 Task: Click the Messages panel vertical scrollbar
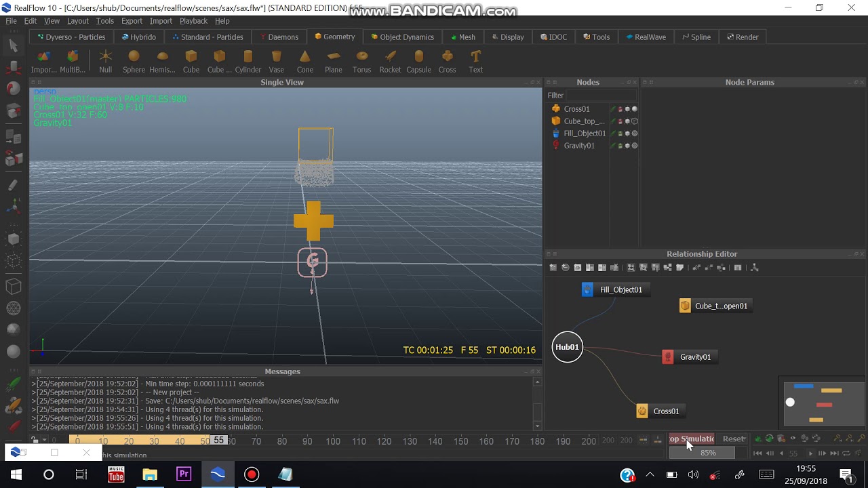(538, 404)
